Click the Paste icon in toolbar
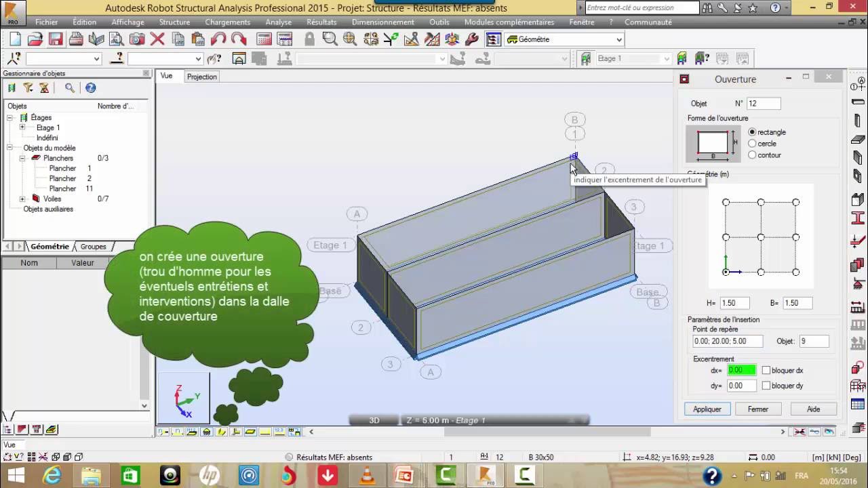This screenshot has height=488, width=868. point(198,39)
